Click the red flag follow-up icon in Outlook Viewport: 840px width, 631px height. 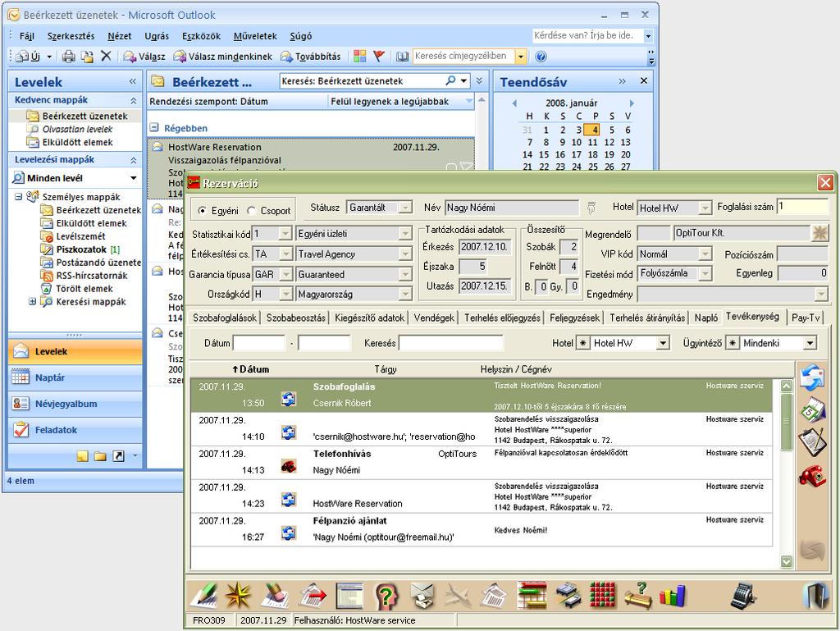[379, 56]
